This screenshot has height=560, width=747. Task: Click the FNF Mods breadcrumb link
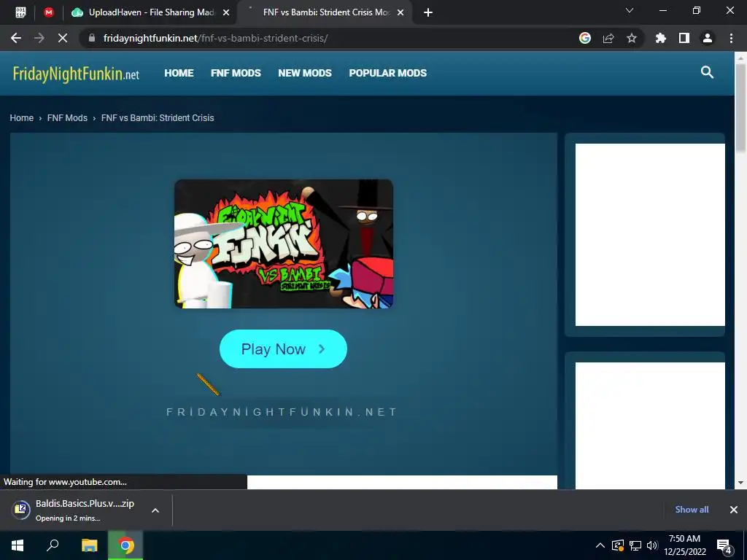click(x=67, y=117)
